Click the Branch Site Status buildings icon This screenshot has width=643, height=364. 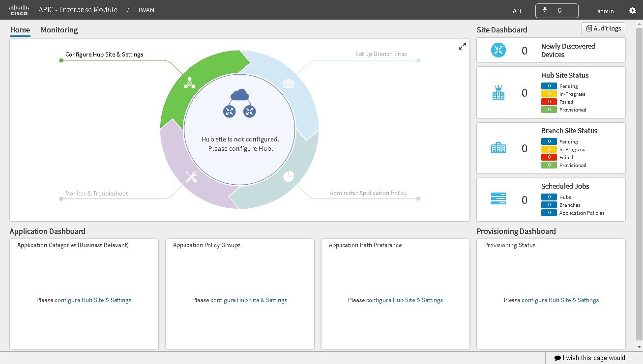click(498, 147)
